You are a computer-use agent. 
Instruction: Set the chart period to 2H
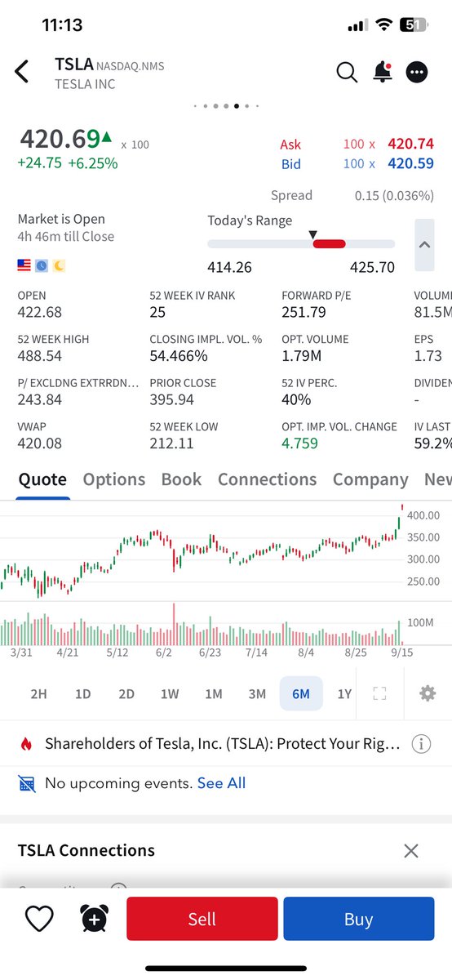(38, 694)
